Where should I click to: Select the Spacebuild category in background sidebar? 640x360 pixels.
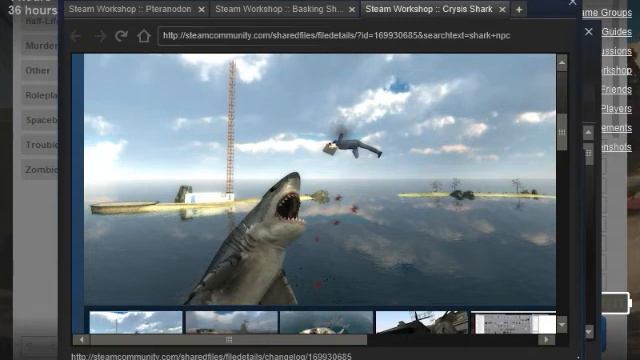click(39, 120)
